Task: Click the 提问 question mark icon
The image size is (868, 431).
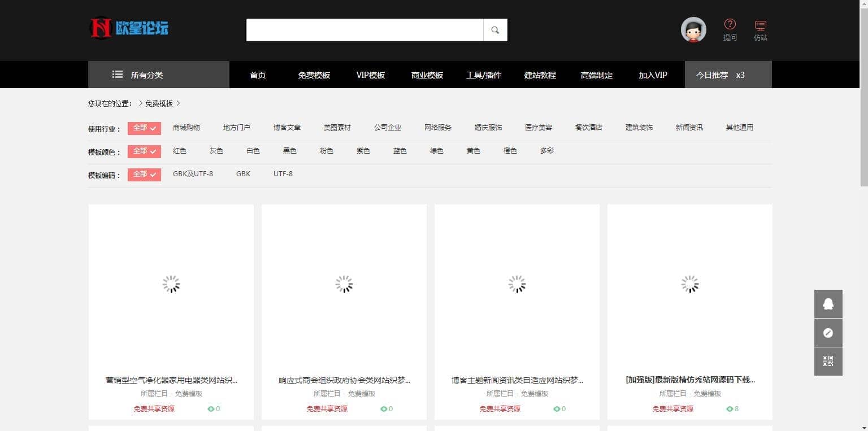Action: tap(730, 24)
